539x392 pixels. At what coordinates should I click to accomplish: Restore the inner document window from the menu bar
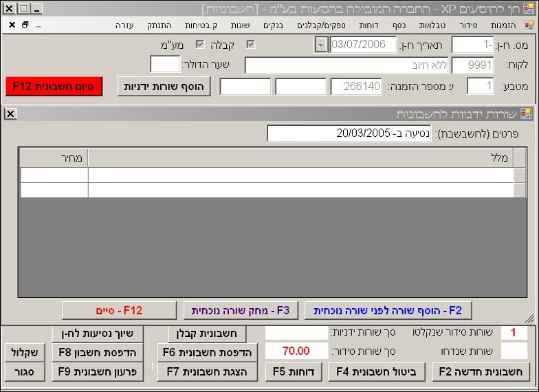point(25,25)
